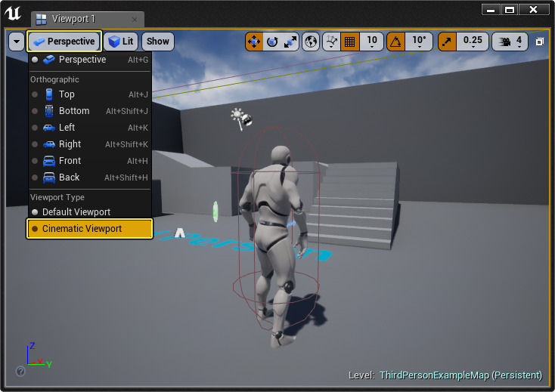Click the Unreal Engine logo icon
The height and width of the screenshot is (392, 555).
13,14
